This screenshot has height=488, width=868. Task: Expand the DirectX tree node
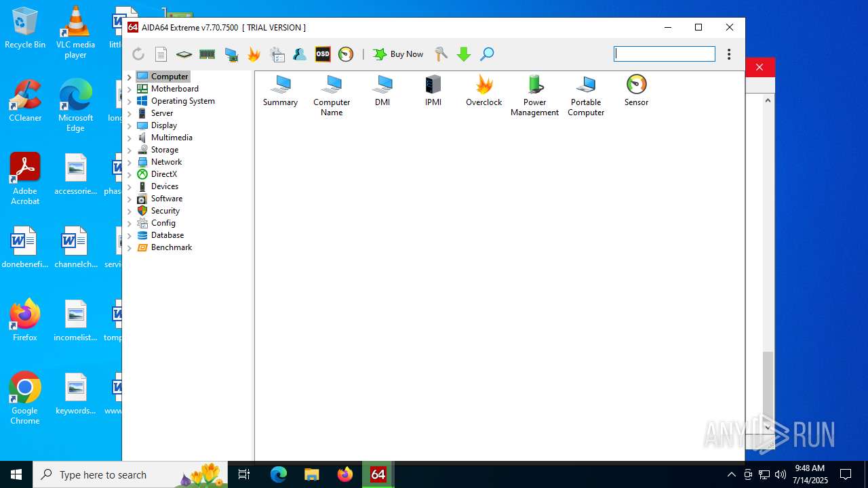(130, 174)
